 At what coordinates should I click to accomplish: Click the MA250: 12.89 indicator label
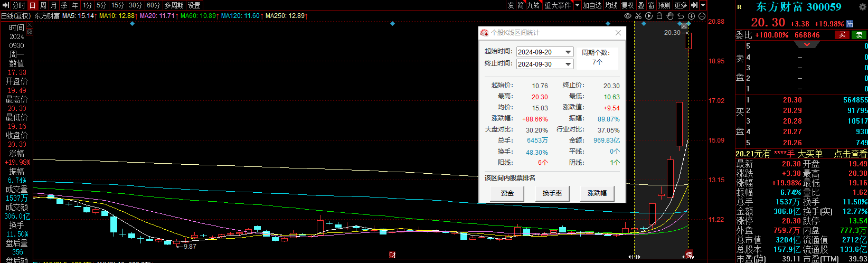285,16
